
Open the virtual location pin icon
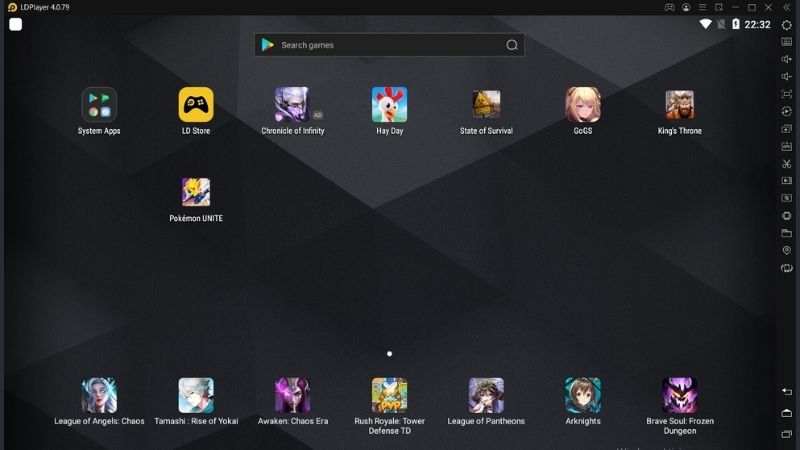coord(787,251)
